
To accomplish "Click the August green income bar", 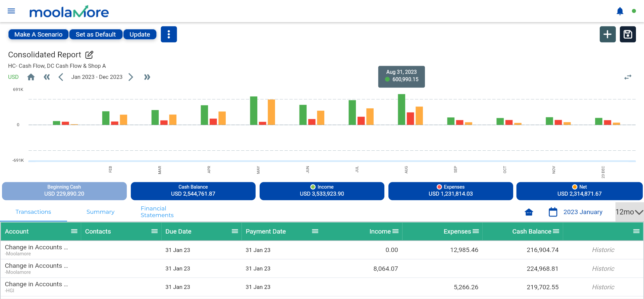I will coord(401,109).
